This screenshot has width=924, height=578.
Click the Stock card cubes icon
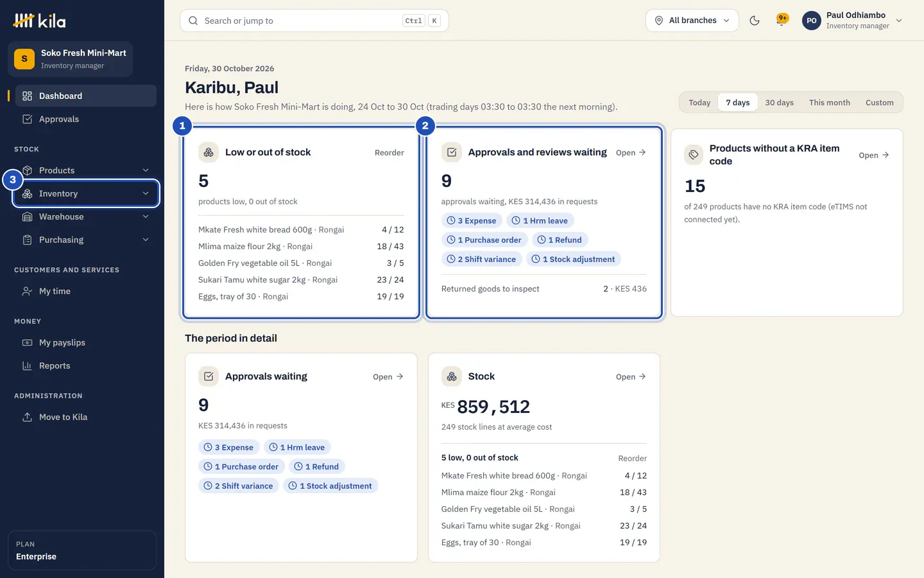tap(452, 376)
